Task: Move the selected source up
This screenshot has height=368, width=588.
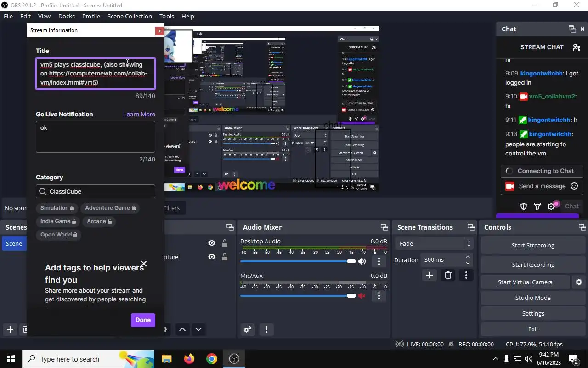Action: tap(182, 329)
